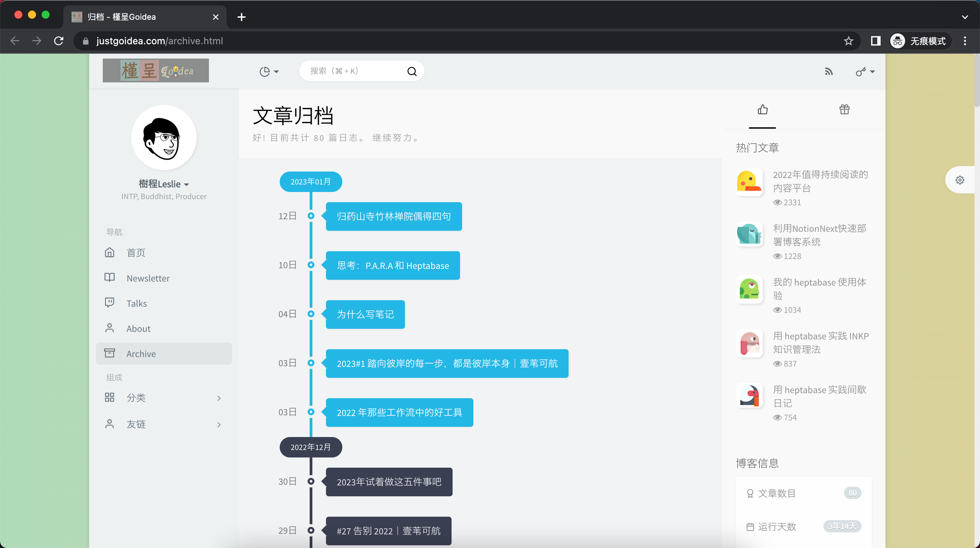Open About navigation item

point(164,328)
